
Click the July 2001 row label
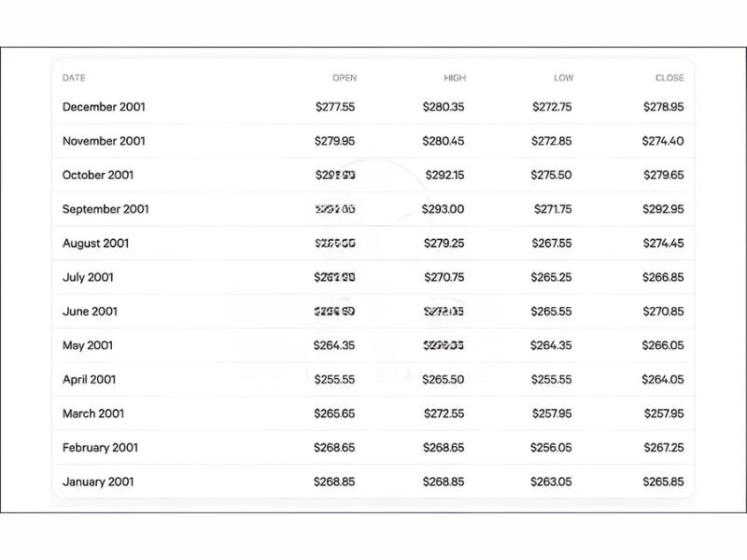88,277
